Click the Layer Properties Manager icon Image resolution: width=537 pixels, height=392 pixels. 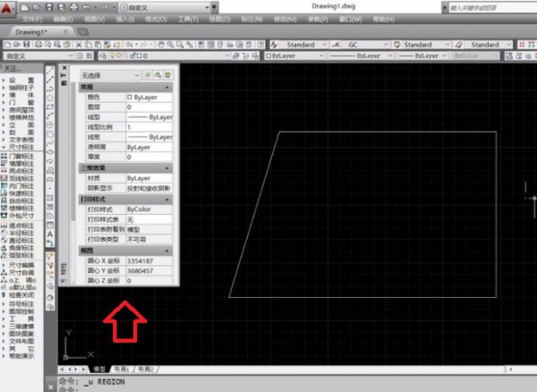pos(103,55)
